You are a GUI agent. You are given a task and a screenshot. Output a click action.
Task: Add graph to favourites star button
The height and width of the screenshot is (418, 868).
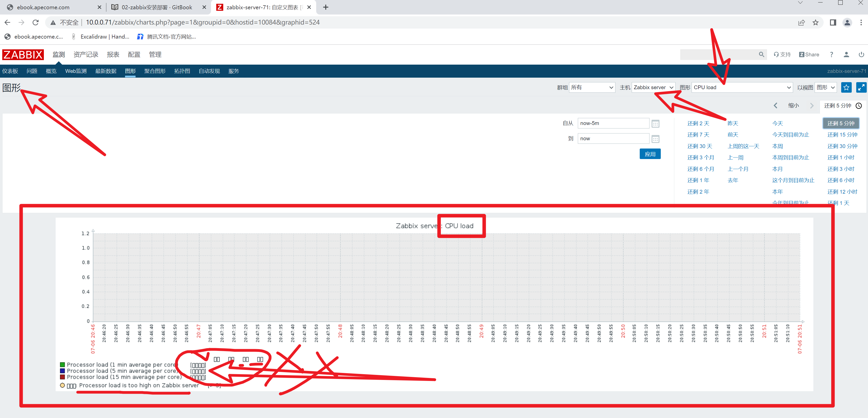846,88
